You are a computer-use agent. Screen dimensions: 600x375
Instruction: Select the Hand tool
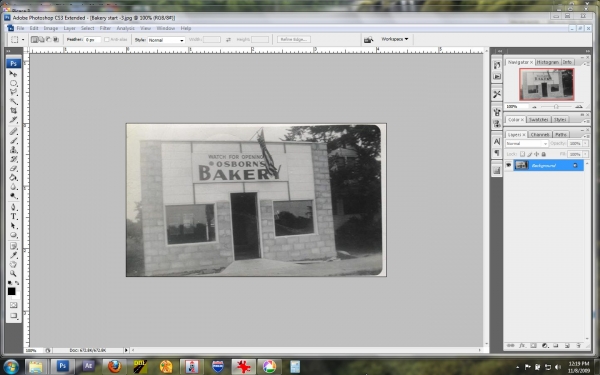13,264
